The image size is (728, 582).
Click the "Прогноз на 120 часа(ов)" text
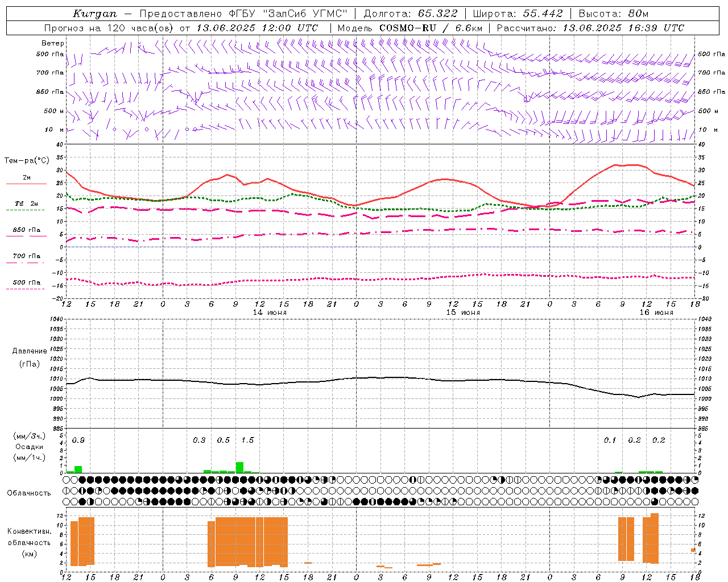[x=110, y=28]
